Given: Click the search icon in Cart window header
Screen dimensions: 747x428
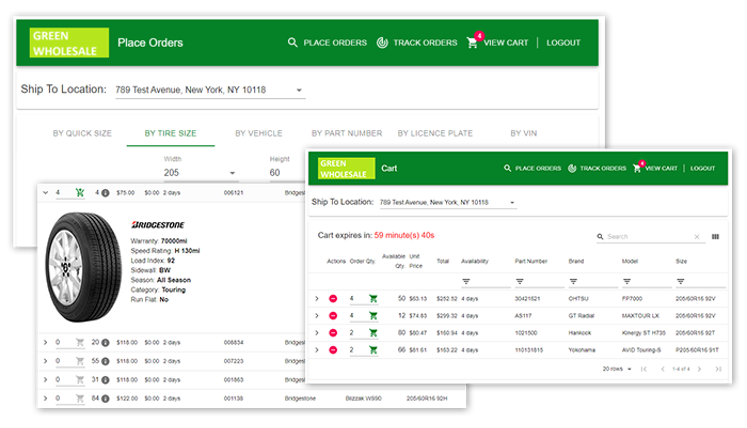Looking at the screenshot, I should [507, 168].
